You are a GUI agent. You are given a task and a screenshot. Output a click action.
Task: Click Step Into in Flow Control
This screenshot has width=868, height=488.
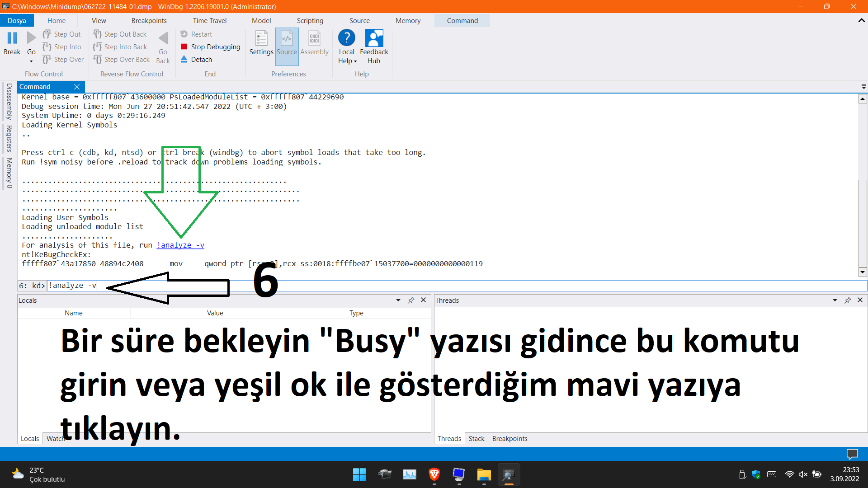[x=62, y=47]
